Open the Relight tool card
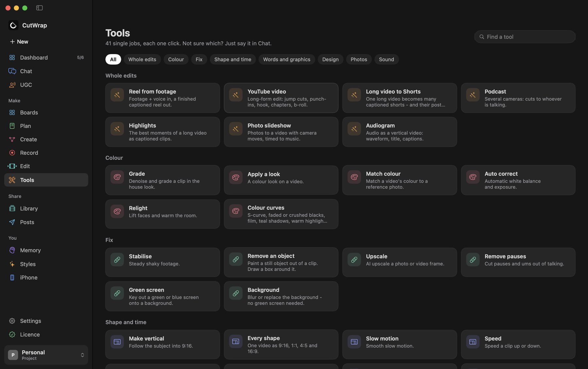 (x=162, y=214)
